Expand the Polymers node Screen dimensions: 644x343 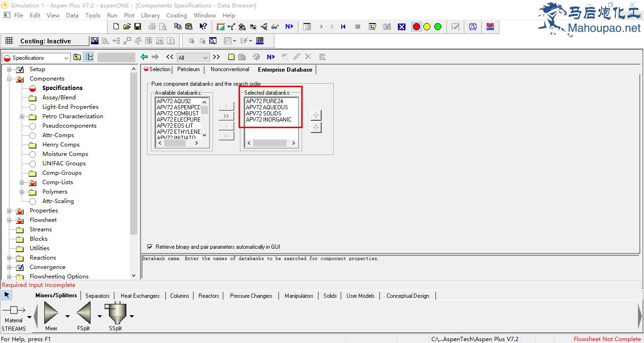point(22,192)
